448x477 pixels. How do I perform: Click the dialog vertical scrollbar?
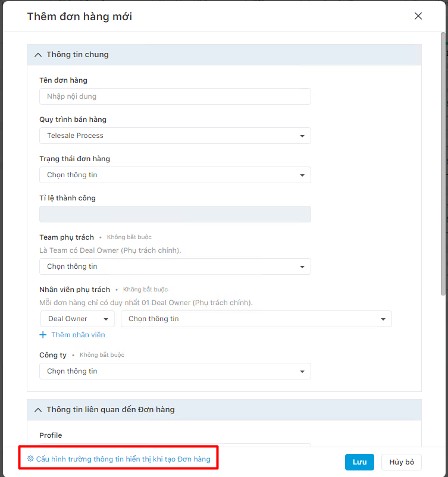443,164
